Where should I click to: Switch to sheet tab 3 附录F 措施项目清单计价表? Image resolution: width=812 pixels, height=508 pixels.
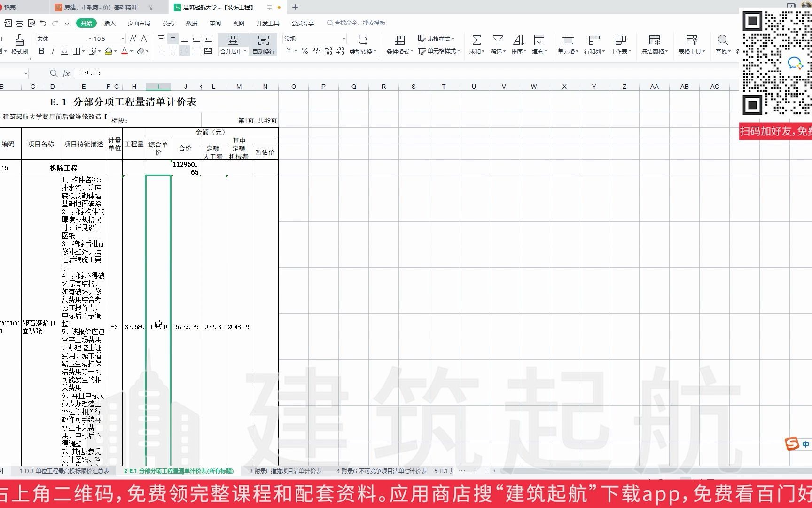click(x=285, y=471)
